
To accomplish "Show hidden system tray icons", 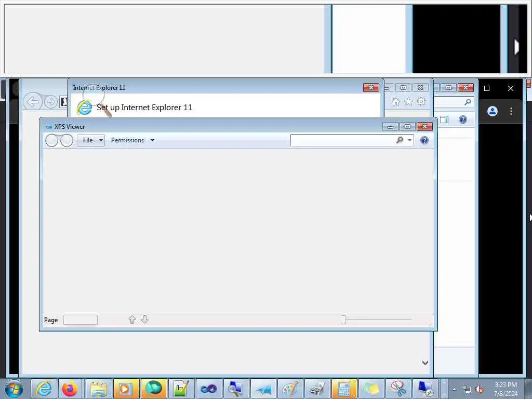I will (x=454, y=389).
